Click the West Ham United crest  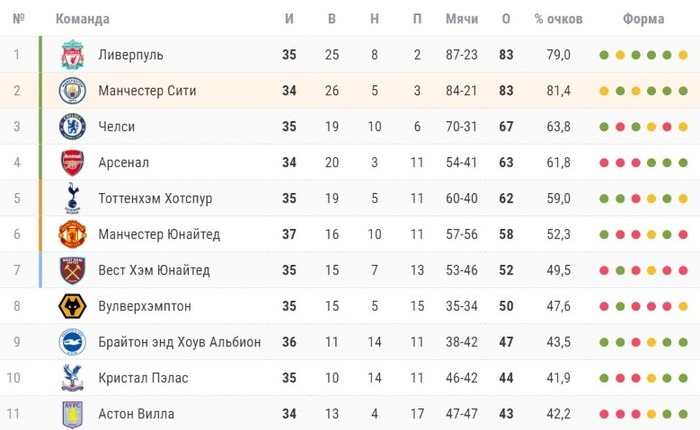[72, 270]
